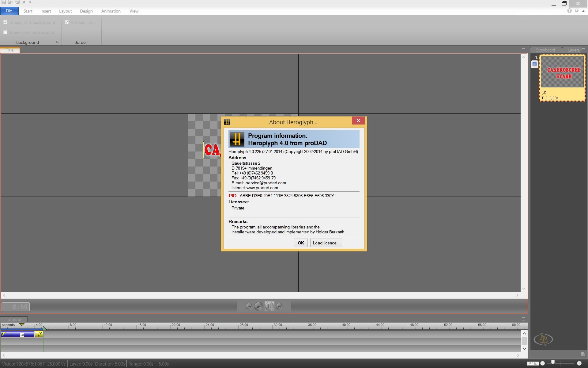
Task: Select the Title document tab
Action: tap(10, 50)
